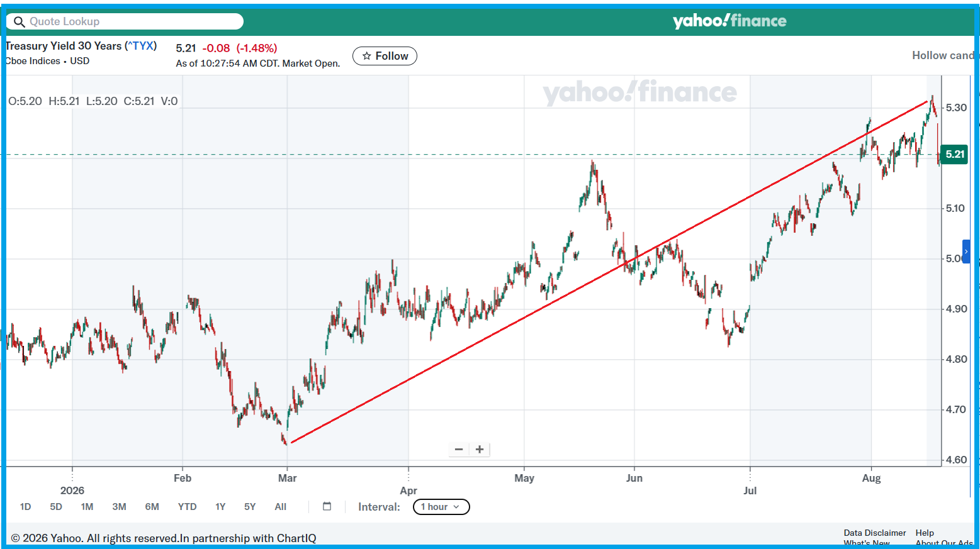Switch to the 5Y range
980x549 pixels.
[x=250, y=507]
